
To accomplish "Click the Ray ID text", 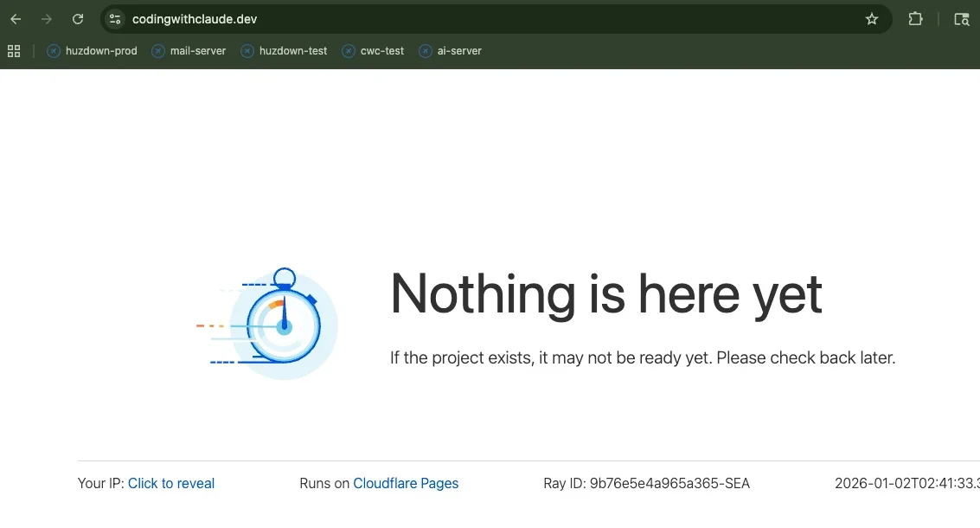I will pyautogui.click(x=646, y=484).
